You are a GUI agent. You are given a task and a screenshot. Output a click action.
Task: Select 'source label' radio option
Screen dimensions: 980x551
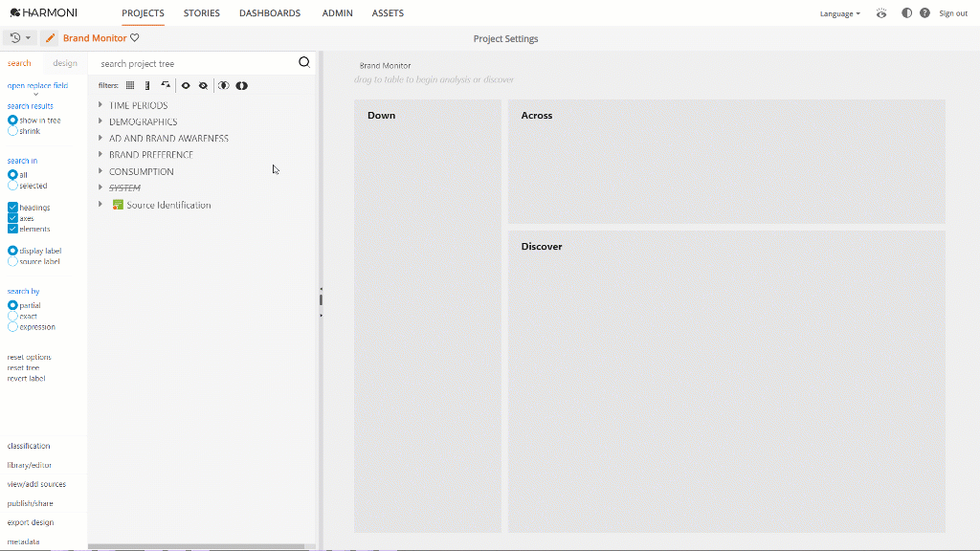click(12, 261)
